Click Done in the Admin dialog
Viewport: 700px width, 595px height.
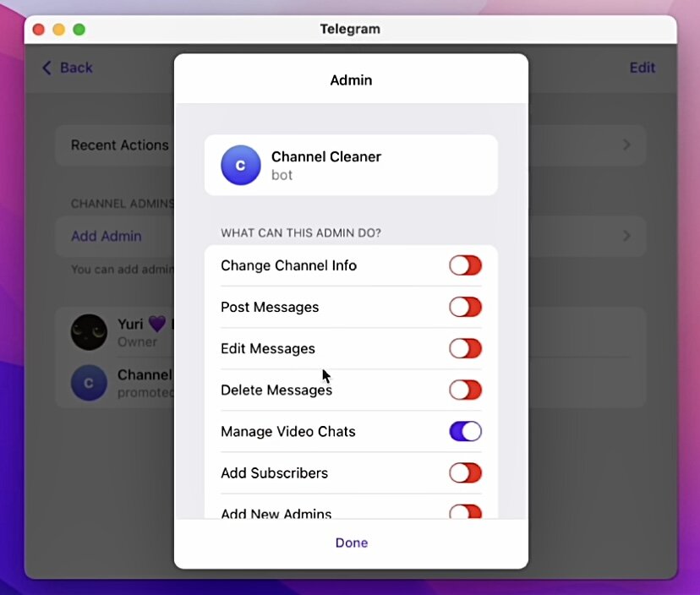pos(352,543)
